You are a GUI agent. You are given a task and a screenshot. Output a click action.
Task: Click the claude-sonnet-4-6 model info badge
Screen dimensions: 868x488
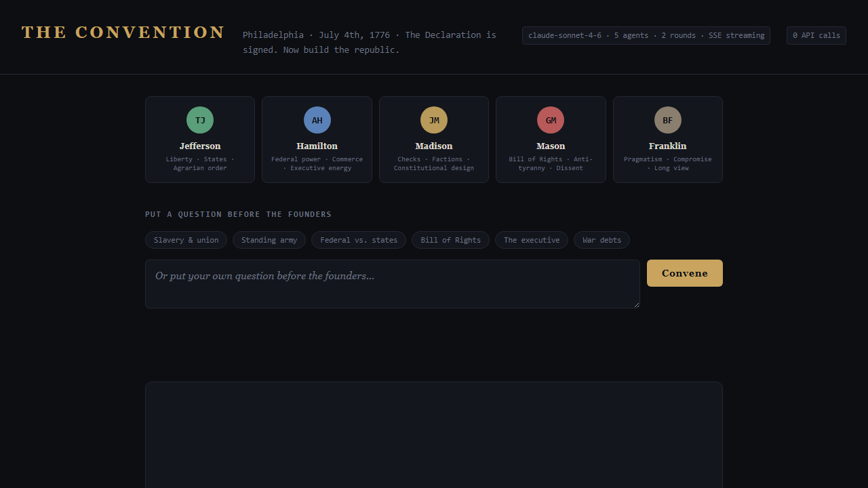[646, 35]
